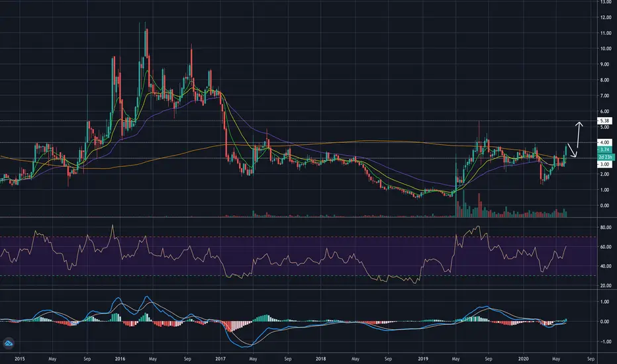This screenshot has width=617, height=364.
Task: Click the 2015 label on time axis
Action: (x=19, y=359)
